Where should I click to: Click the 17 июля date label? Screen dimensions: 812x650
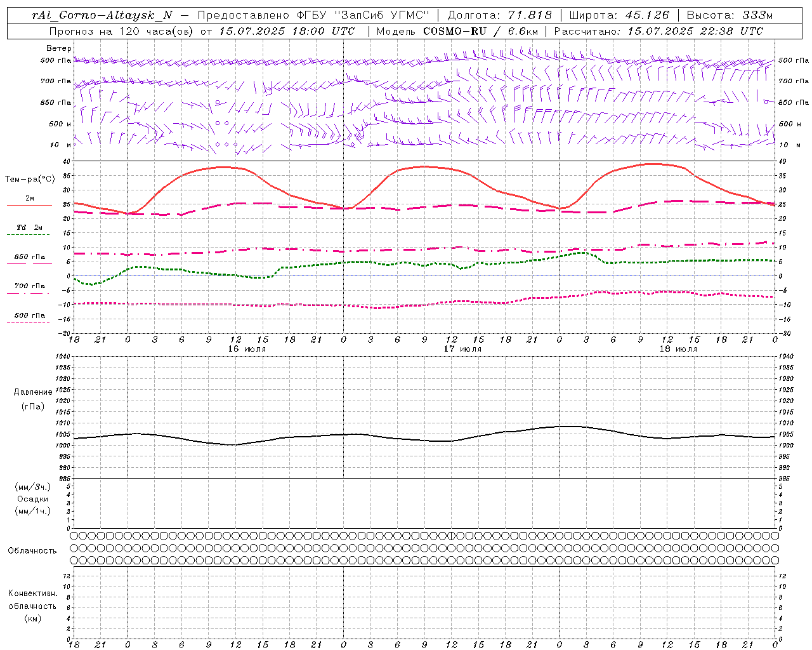tap(462, 349)
